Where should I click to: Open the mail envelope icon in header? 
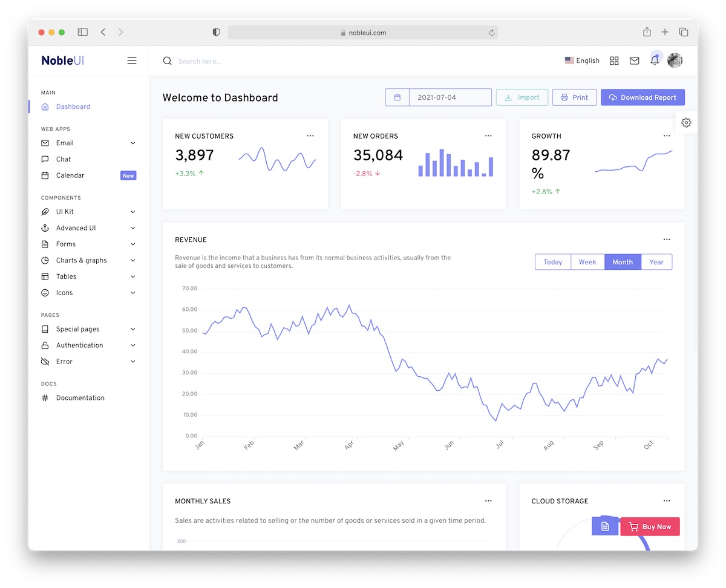coord(634,60)
